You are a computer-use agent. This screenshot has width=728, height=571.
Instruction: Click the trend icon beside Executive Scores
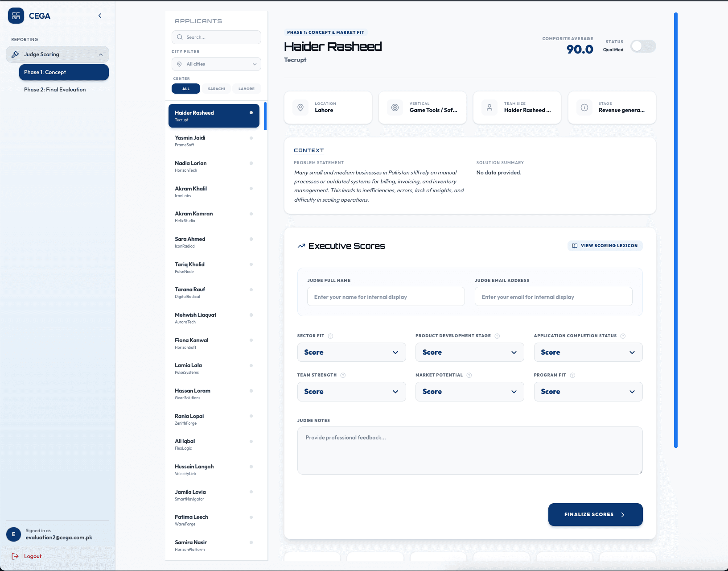(x=301, y=246)
